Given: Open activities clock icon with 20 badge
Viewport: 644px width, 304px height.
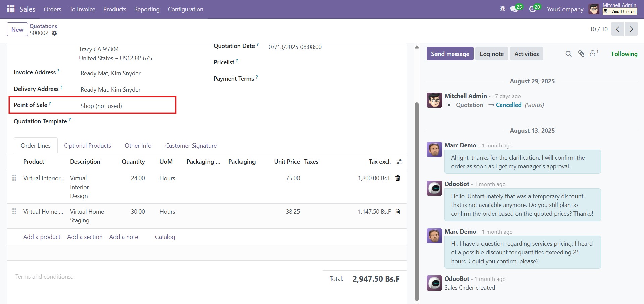Looking at the screenshot, I should click(x=533, y=9).
